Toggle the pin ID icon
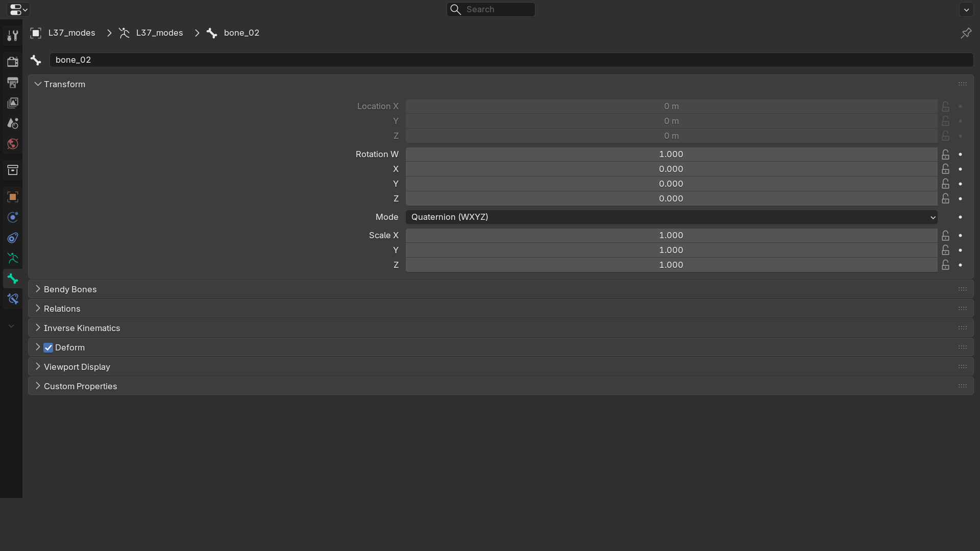The width and height of the screenshot is (980, 551). pos(966,33)
